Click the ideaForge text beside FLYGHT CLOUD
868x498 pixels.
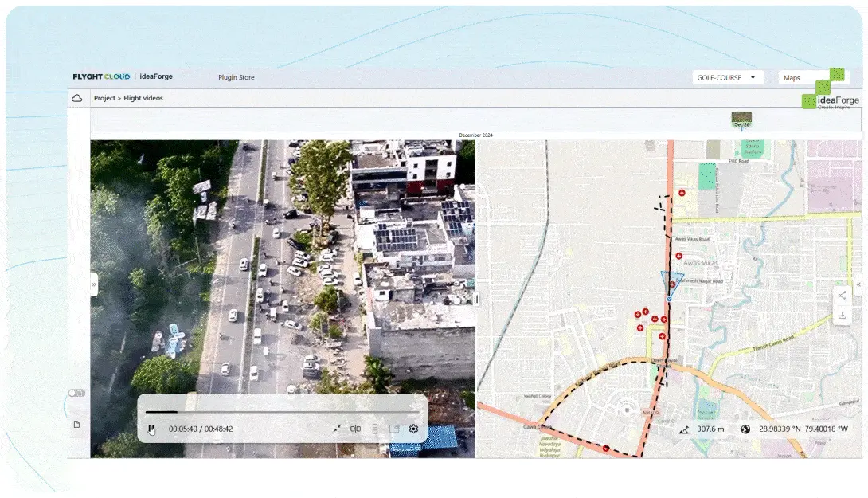coord(156,76)
